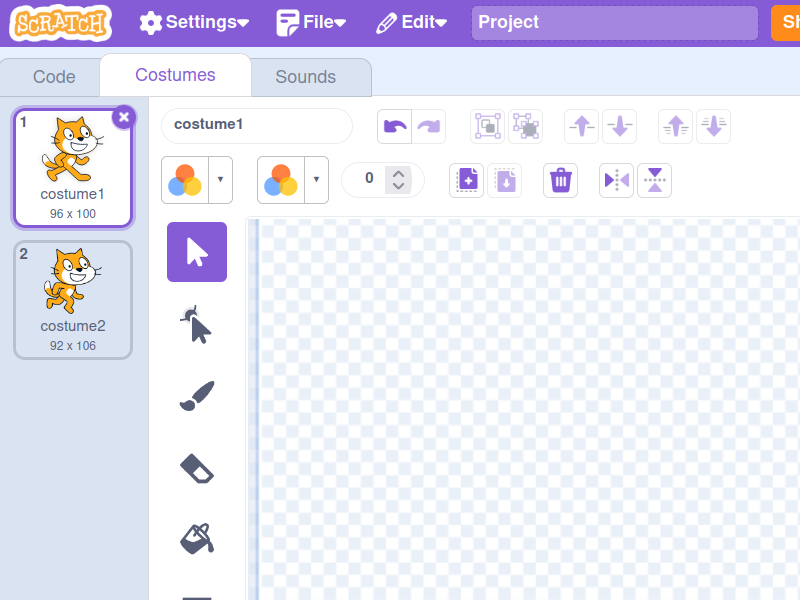Screen dimensions: 800x600
Task: Click the Backward icon
Action: click(619, 126)
